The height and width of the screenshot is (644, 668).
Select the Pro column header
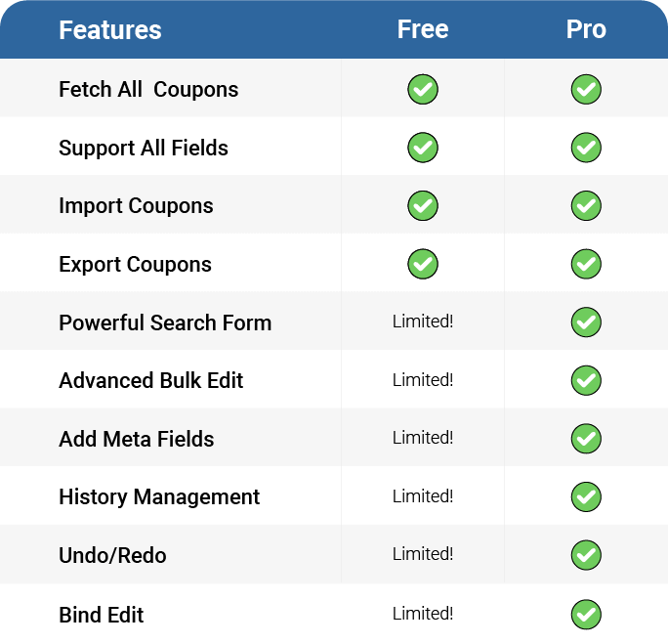(x=586, y=29)
